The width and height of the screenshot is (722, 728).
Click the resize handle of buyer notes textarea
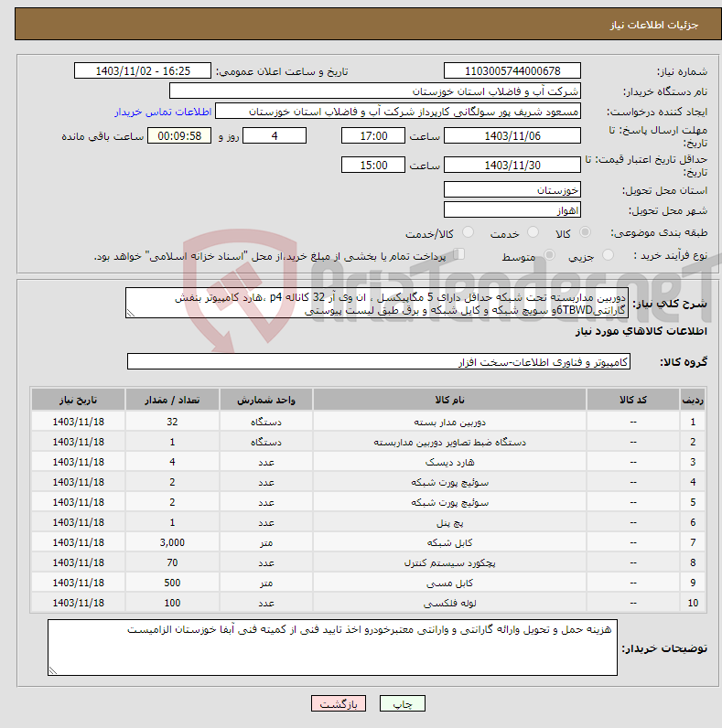point(52,671)
